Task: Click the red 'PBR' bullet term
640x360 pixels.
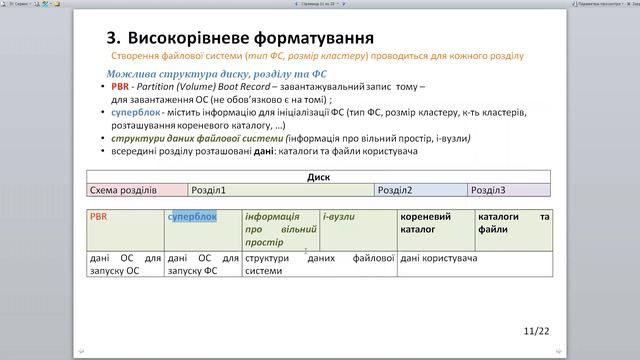Action: tap(120, 87)
